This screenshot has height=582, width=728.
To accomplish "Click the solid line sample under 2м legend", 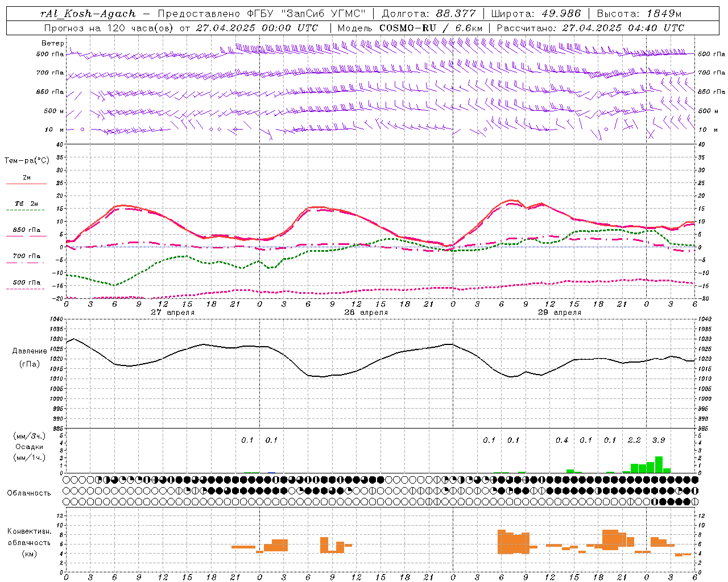I will click(x=26, y=184).
